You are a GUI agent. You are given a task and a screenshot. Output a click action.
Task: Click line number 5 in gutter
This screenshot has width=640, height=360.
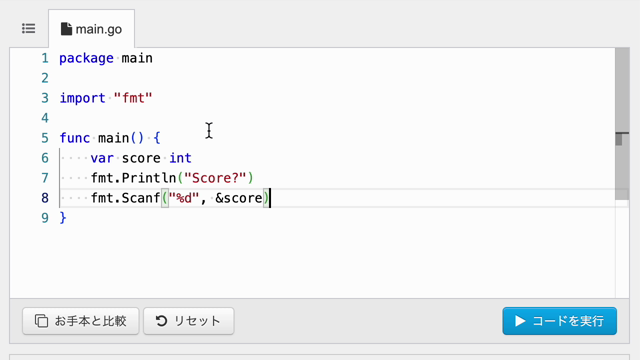pyautogui.click(x=45, y=138)
